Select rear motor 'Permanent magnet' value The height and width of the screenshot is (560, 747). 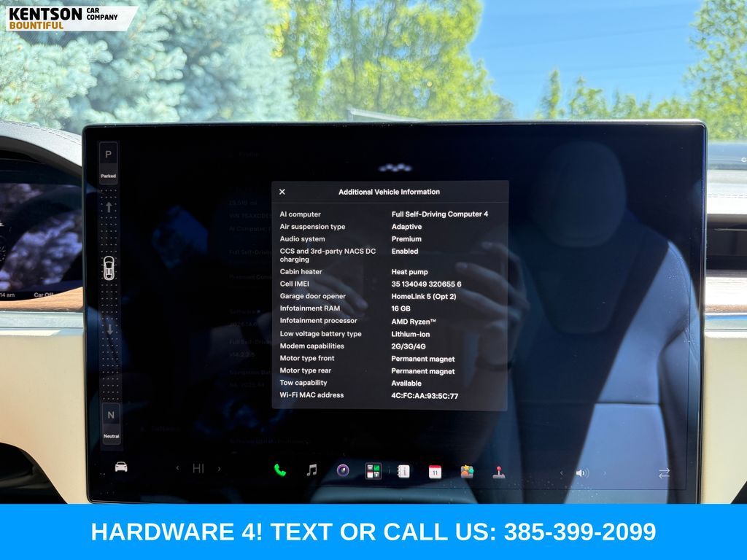point(423,371)
